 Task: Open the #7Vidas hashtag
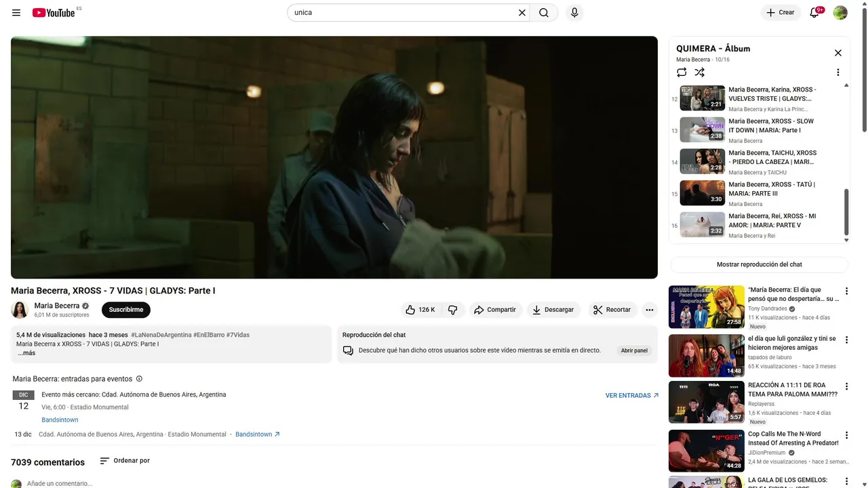pos(238,335)
